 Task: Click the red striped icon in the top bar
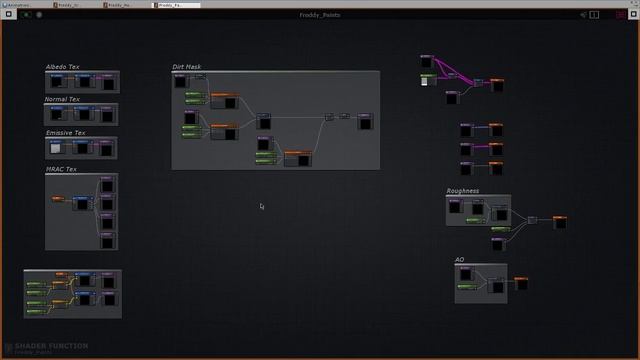pos(620,15)
